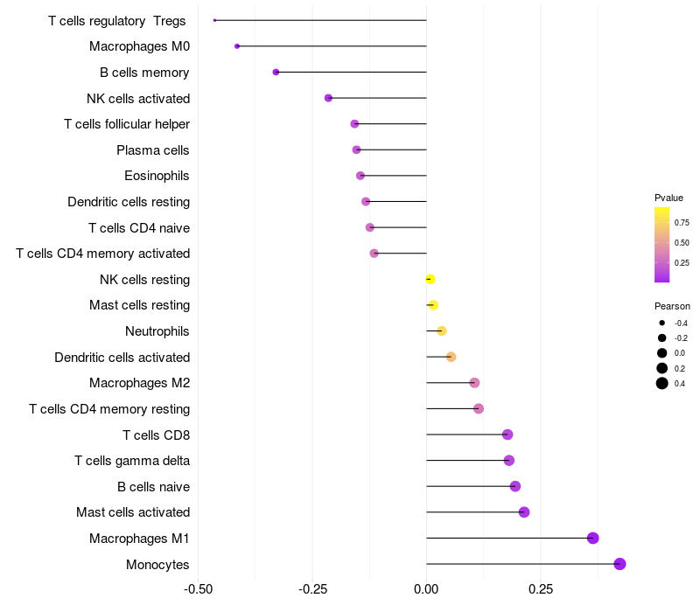Select the Macrophages M0 data point
This screenshot has width=700, height=612.
(237, 46)
